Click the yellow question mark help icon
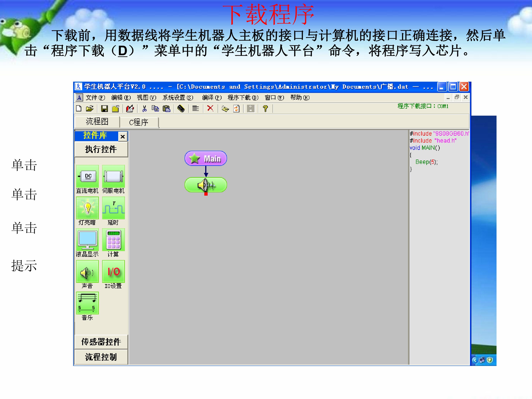The height and width of the screenshot is (399, 532). (x=265, y=109)
